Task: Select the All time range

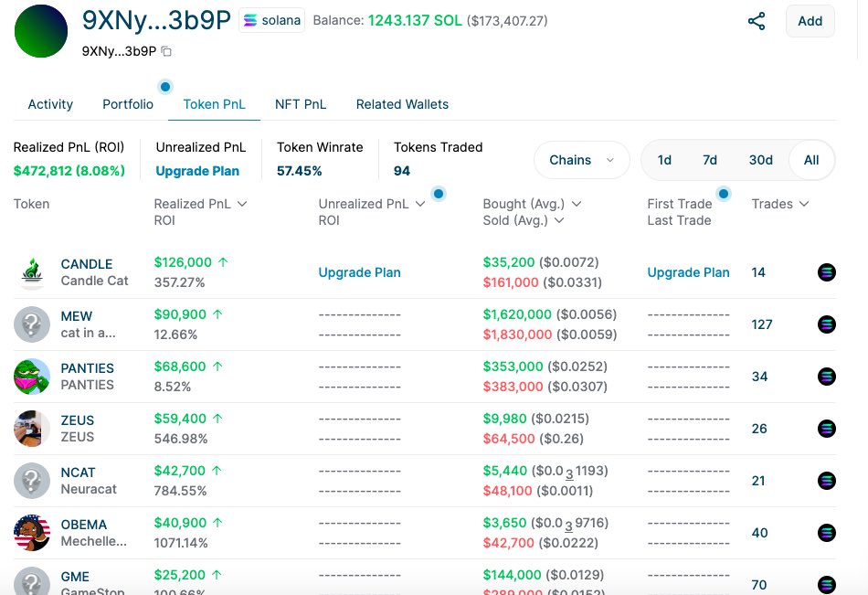Action: pyautogui.click(x=811, y=160)
